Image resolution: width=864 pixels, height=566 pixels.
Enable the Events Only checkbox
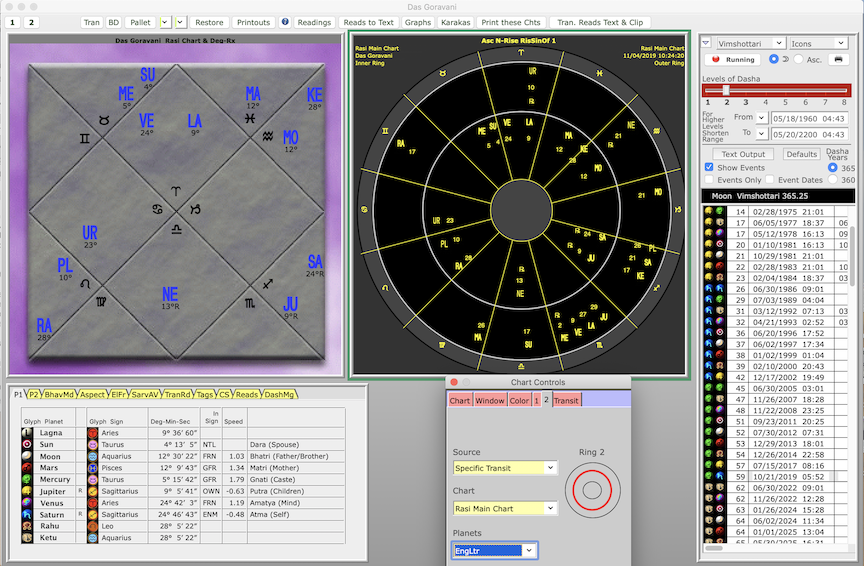coord(709,180)
